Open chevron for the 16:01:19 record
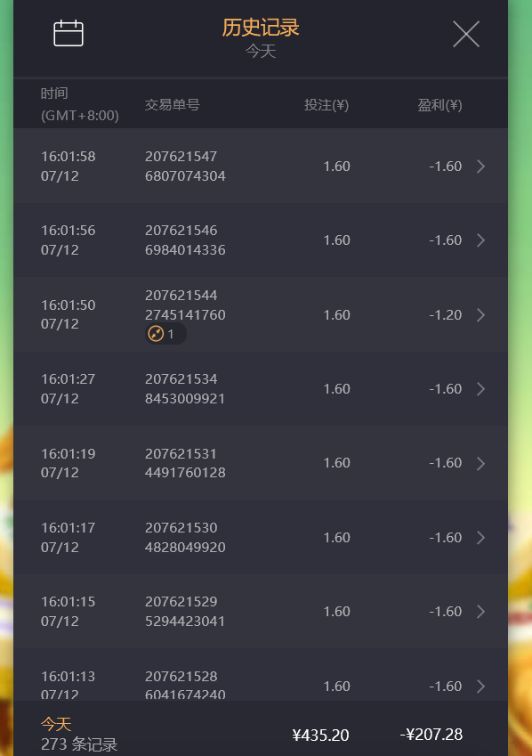Screen dimensions: 532x756 pos(480,463)
